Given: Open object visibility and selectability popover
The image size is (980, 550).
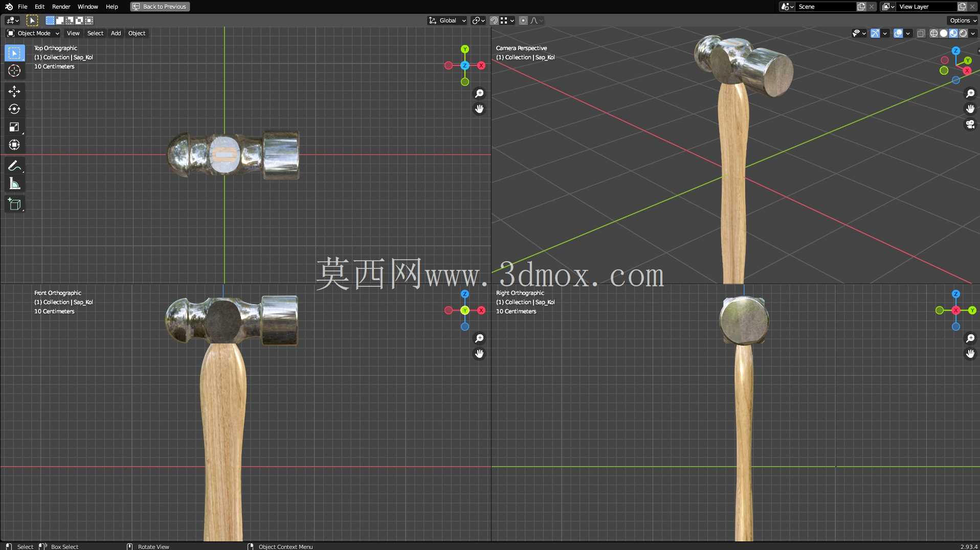Looking at the screenshot, I should [859, 33].
